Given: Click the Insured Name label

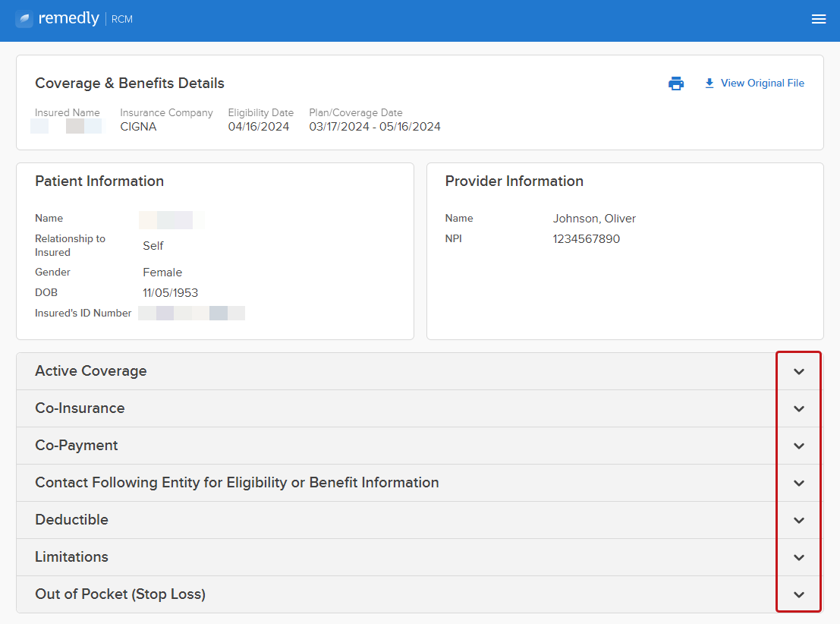Looking at the screenshot, I should [68, 112].
